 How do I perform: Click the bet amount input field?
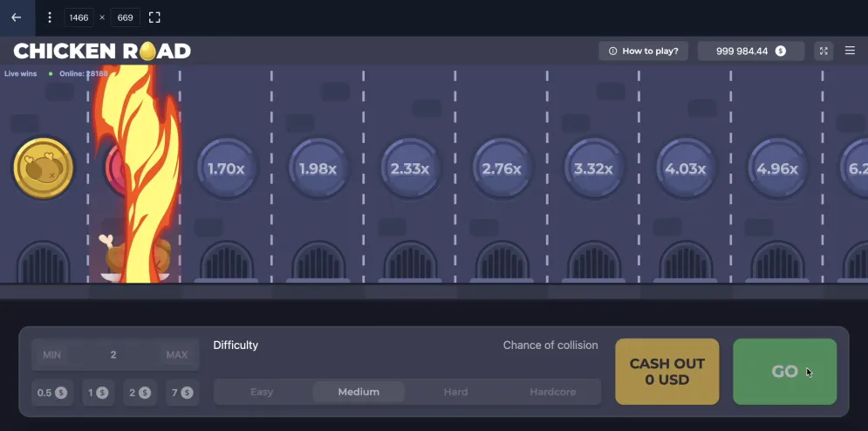(113, 355)
